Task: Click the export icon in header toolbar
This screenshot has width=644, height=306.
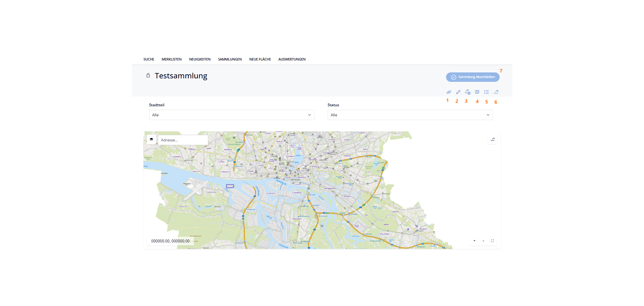Action: click(496, 92)
